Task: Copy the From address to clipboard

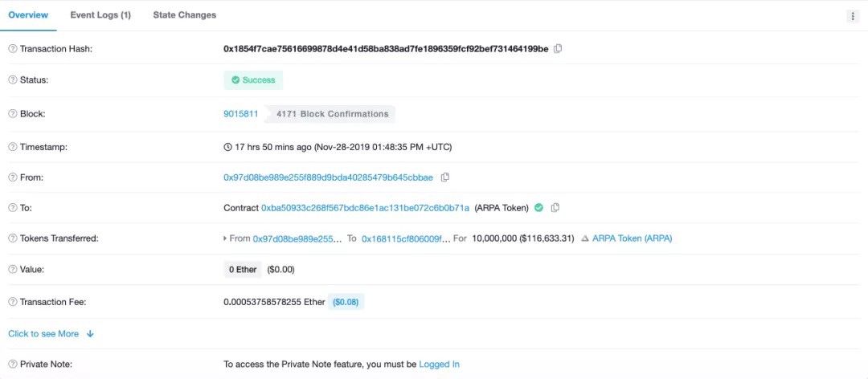Action: [444, 177]
